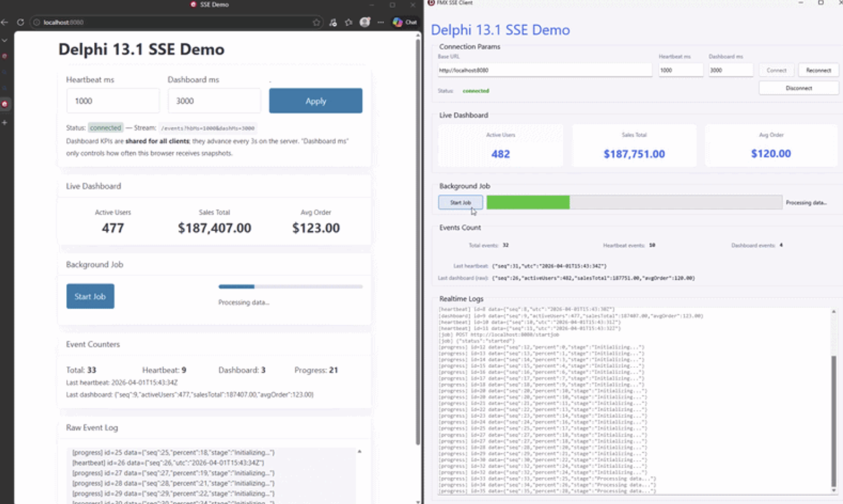
Task: Click Sales Total value $187,407.00 in browser
Action: [214, 228]
